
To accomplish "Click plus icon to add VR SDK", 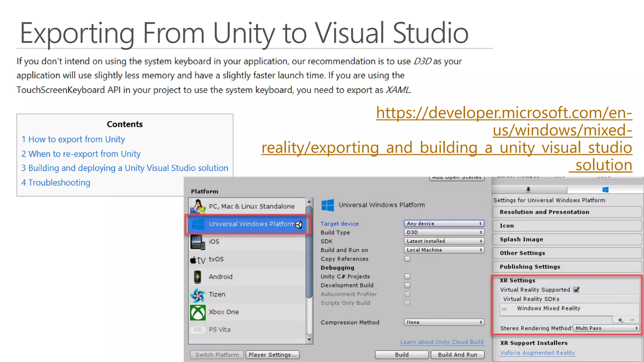I will pos(620,320).
